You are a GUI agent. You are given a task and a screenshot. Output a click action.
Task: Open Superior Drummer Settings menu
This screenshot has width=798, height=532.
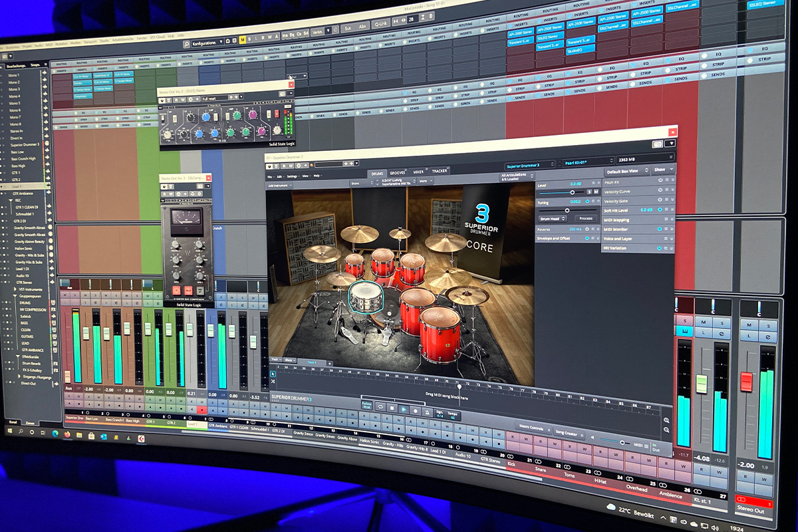tap(293, 176)
